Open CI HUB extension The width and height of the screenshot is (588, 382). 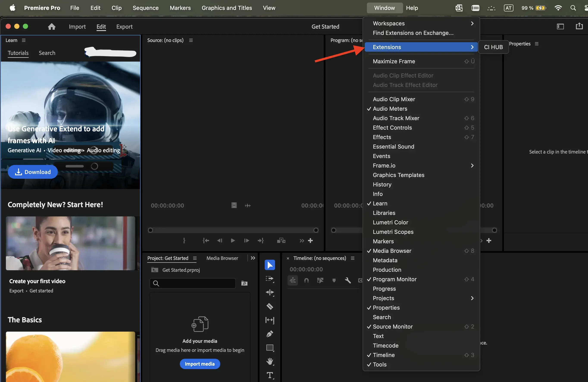pos(493,47)
